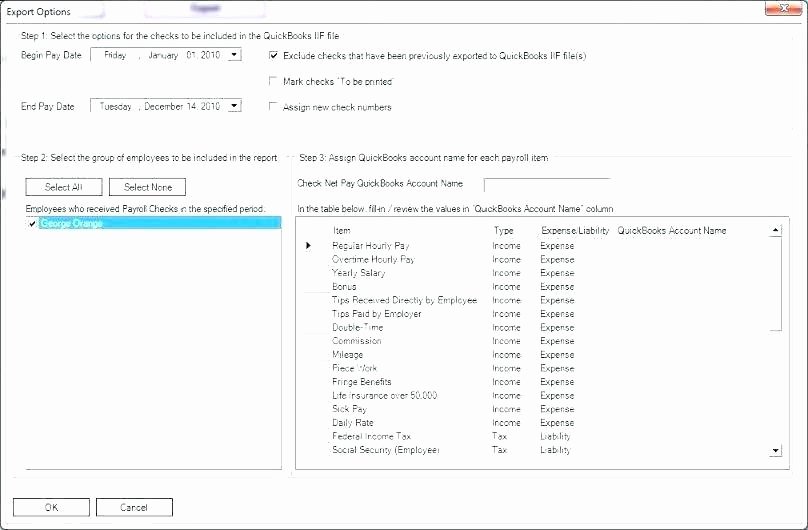Click 'Tax' type cell for Social Security
808x530 pixels.
[499, 450]
